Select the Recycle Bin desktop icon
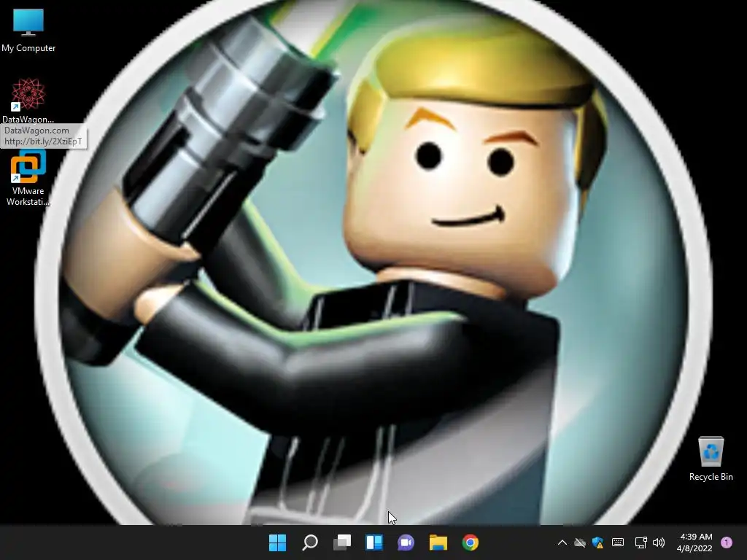 (x=711, y=459)
